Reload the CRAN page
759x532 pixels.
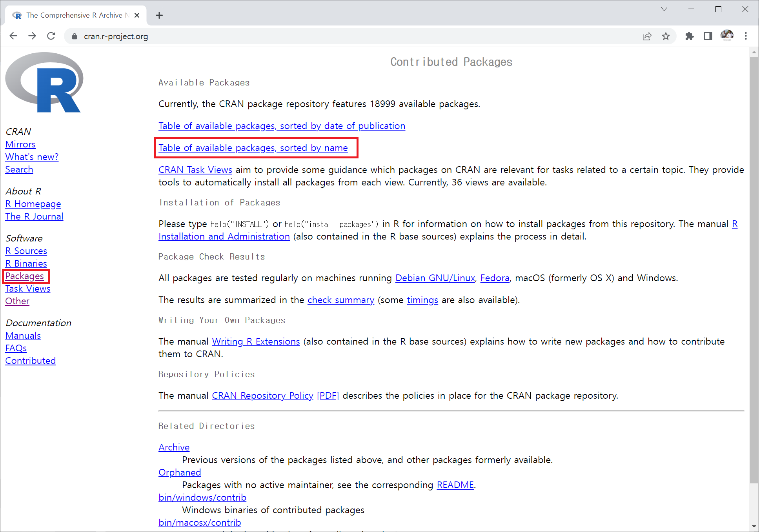click(51, 36)
